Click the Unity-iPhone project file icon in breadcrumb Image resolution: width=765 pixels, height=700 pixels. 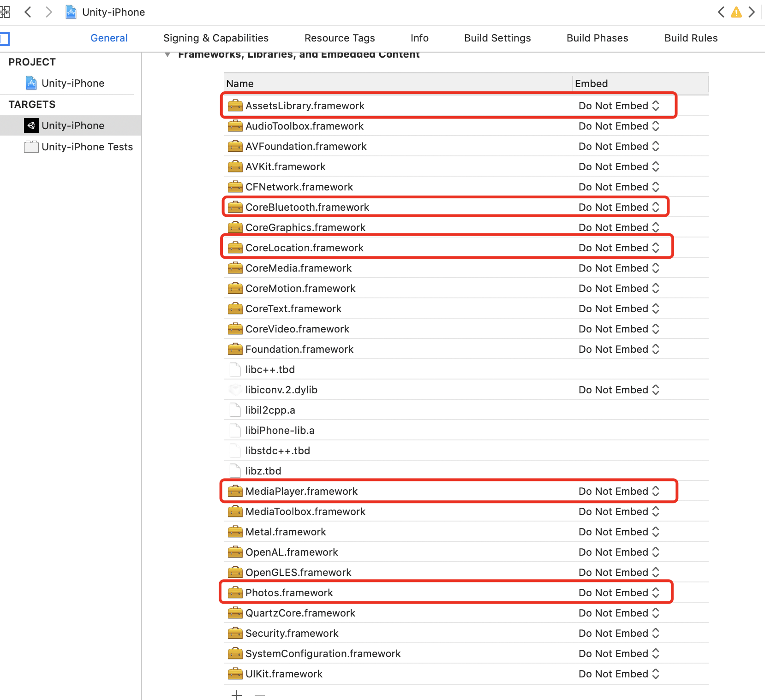[x=71, y=12]
